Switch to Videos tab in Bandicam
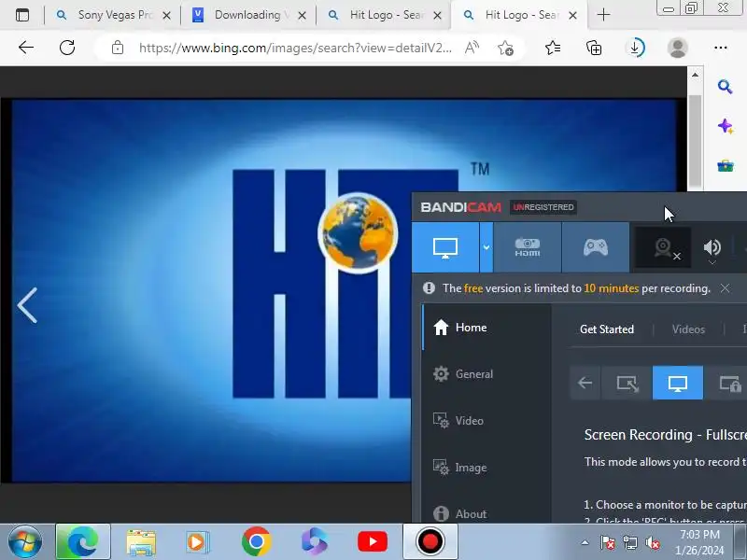The width and height of the screenshot is (747, 560). (x=688, y=329)
